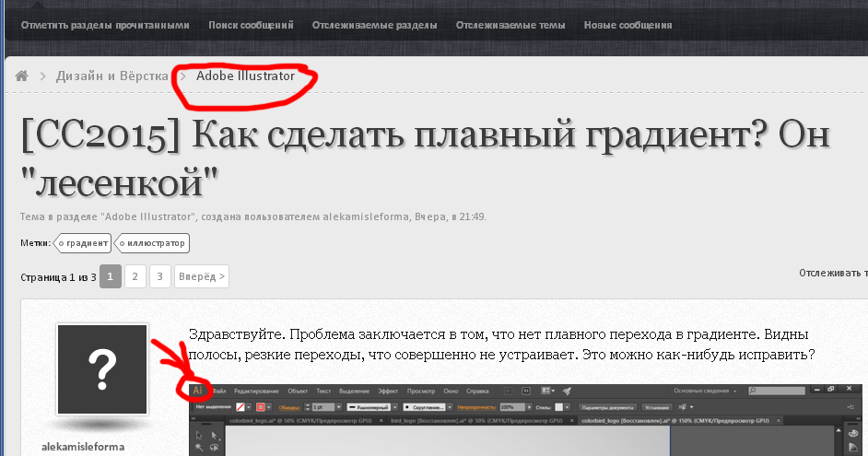Screen dimensions: 868x456
Task: Select the Lasso tool in Illustrator
Action: (214, 447)
